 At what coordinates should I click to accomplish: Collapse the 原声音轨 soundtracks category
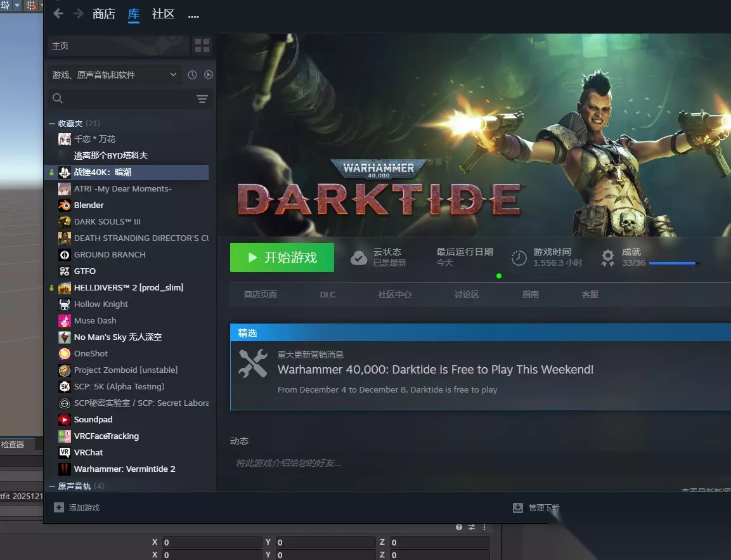(x=52, y=486)
